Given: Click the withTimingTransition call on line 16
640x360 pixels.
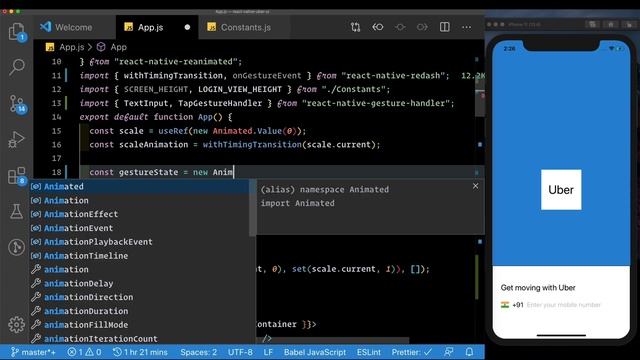Looking at the screenshot, I should (x=252, y=144).
